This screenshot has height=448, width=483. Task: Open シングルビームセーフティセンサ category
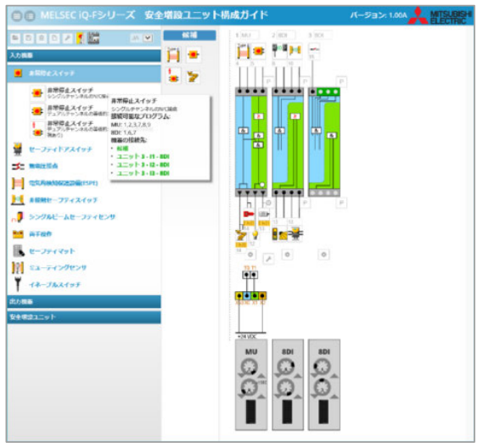(72, 217)
